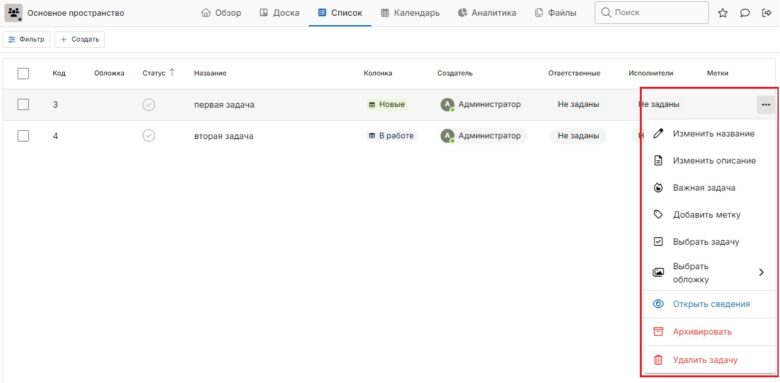Choose Изменить название menu item
This screenshot has height=383, width=780.
[x=709, y=134]
